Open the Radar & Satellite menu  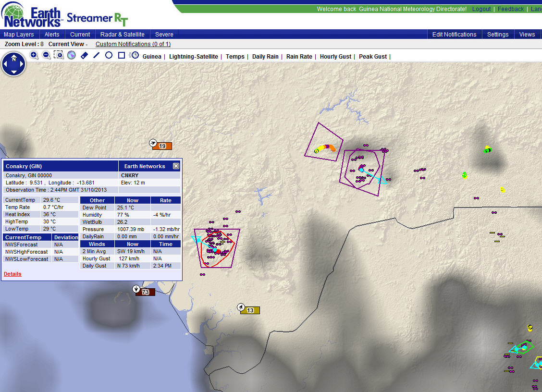coord(123,34)
